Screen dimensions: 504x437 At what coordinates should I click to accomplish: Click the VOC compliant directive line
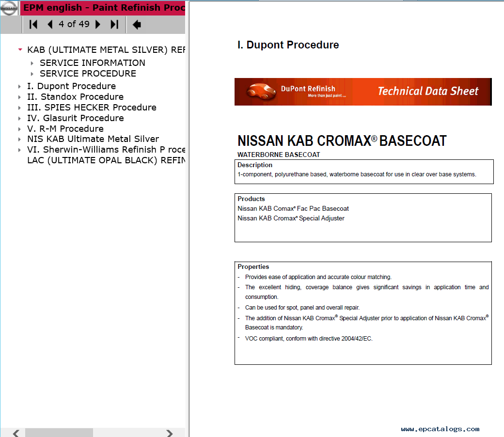coord(309,339)
